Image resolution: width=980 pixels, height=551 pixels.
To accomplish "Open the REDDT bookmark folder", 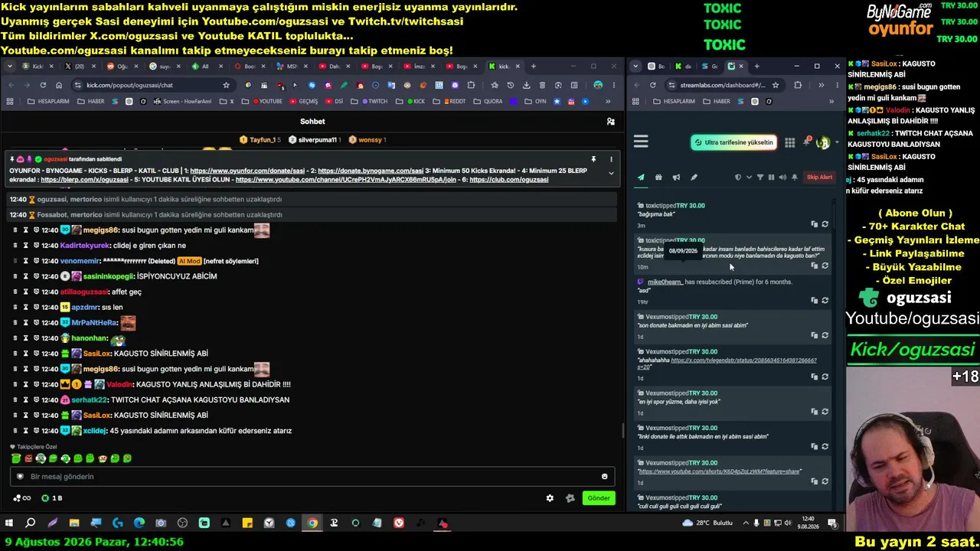I will (x=449, y=101).
